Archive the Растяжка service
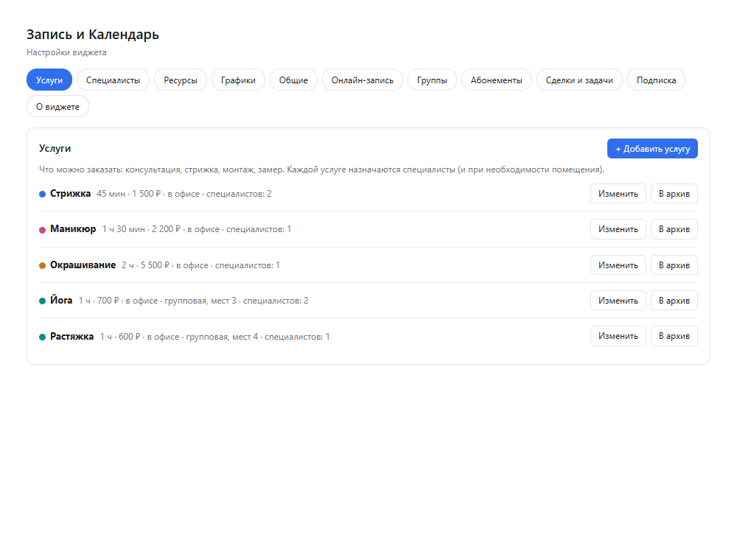The height and width of the screenshot is (560, 737). coord(674,336)
